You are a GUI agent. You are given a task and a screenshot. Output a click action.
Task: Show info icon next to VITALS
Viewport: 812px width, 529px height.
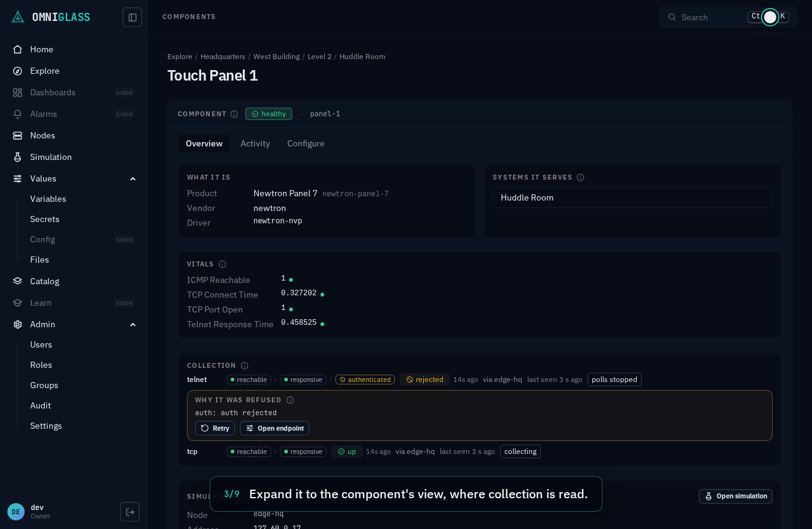click(x=223, y=264)
